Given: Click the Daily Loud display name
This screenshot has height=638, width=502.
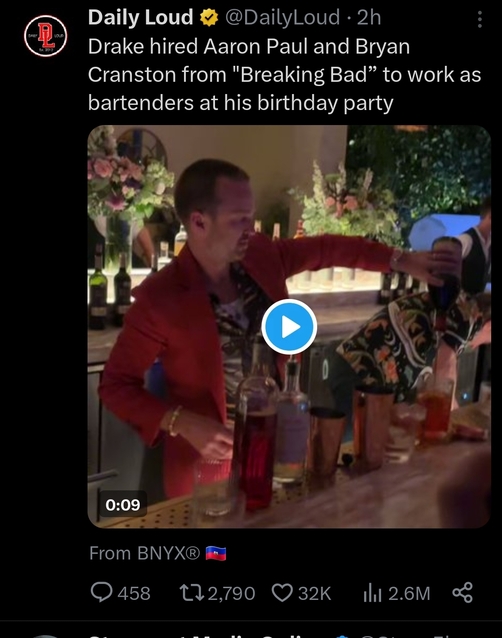Looking at the screenshot, I should click(140, 17).
